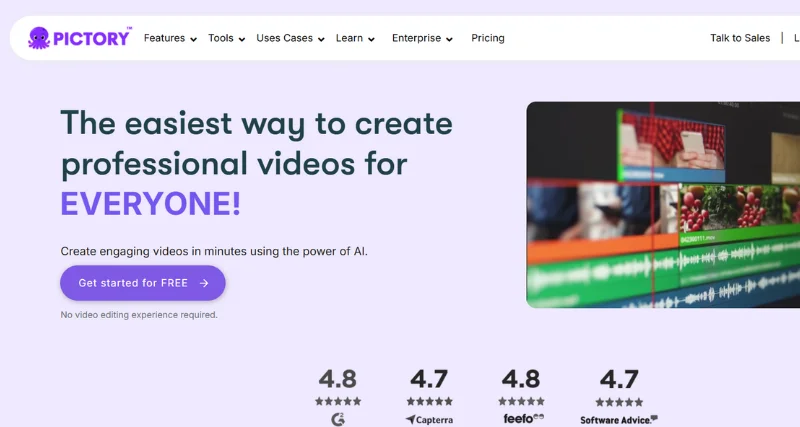Expand the Features dropdown chevron
The height and width of the screenshot is (427, 800).
coord(192,39)
